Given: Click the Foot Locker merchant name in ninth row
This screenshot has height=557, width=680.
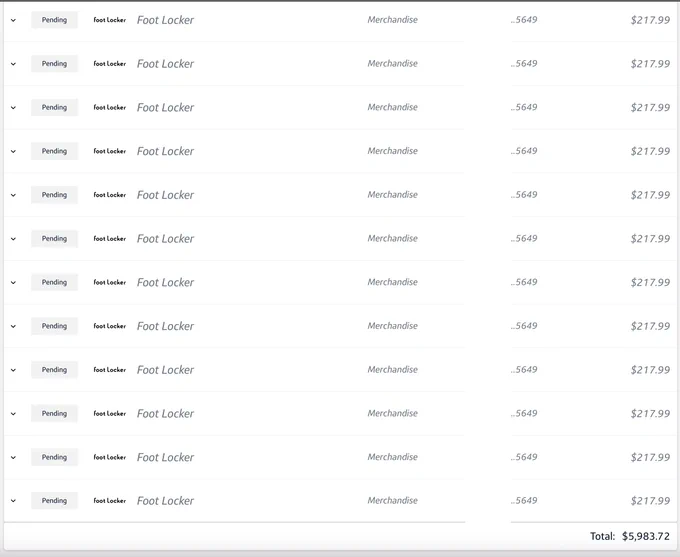Looking at the screenshot, I should click(165, 370).
